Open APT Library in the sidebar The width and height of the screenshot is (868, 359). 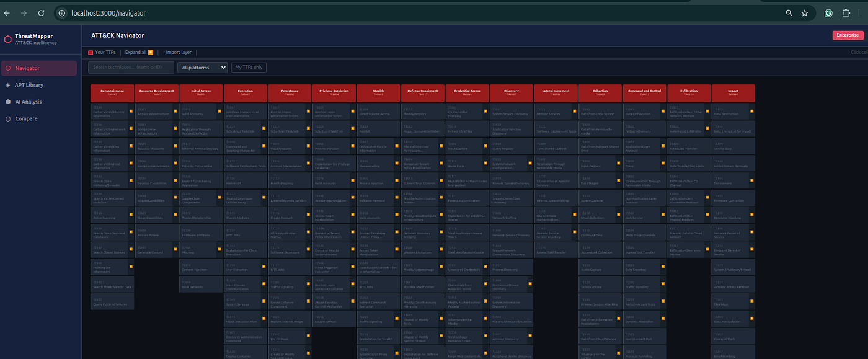(40, 85)
